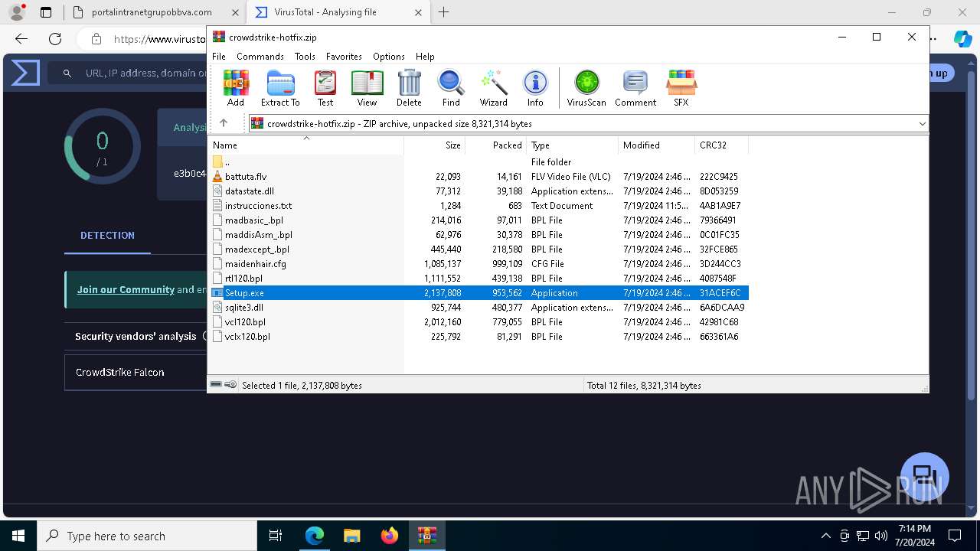
Task: Switch to the portalintranetgrupobbva.com browser tab
Action: tap(155, 12)
